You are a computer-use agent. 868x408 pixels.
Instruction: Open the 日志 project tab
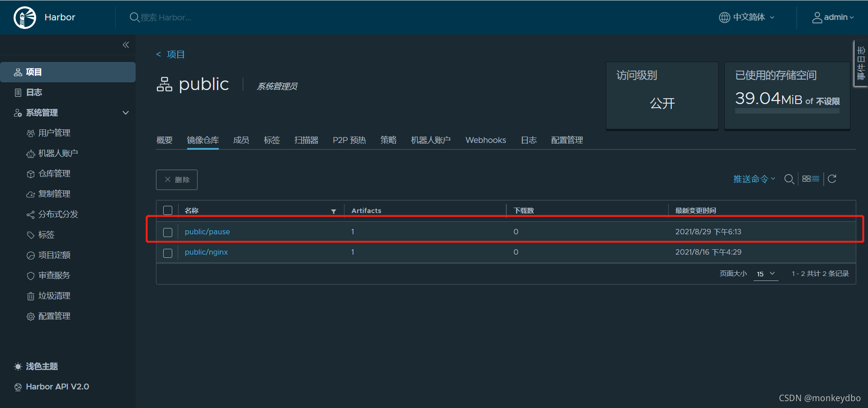pos(528,140)
